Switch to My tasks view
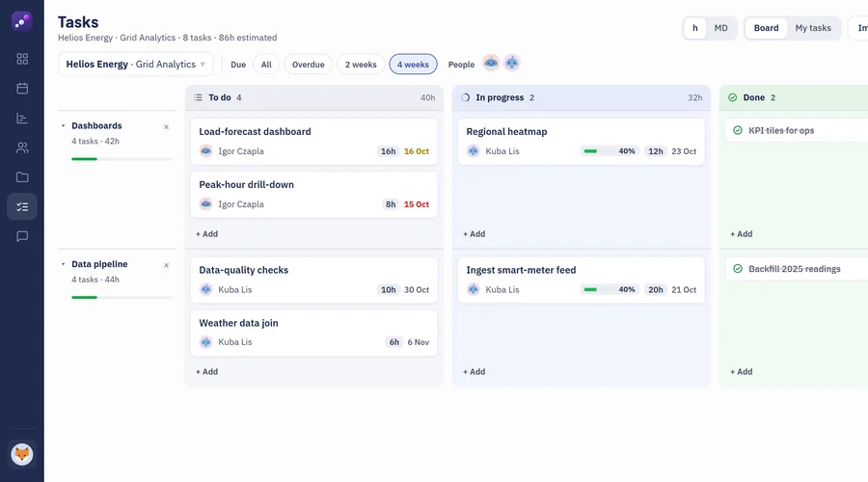868x482 pixels. point(813,28)
